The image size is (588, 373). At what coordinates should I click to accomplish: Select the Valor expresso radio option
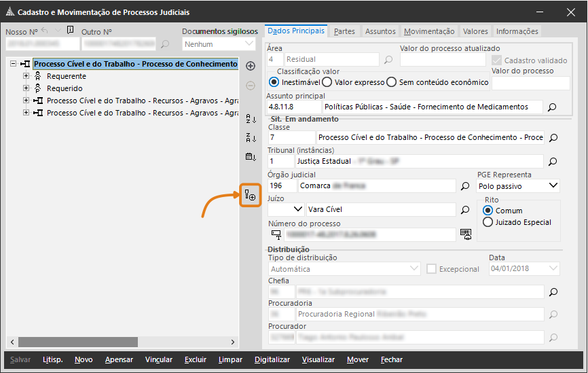point(327,82)
